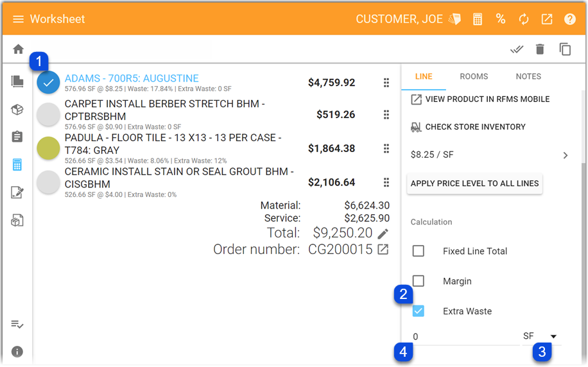Open the SF unit dropdown
The image size is (588, 367).
click(x=540, y=336)
